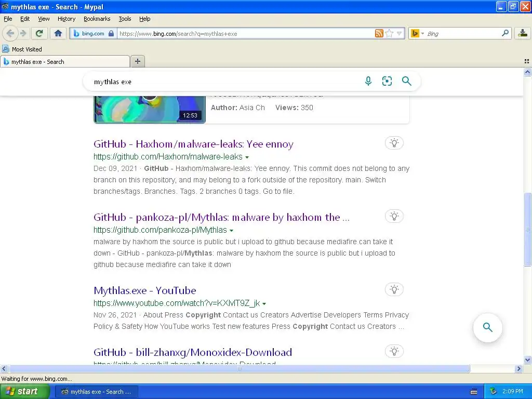The height and width of the screenshot is (399, 532).
Task: Click the horizontal scrollbar thumb
Action: click(239, 368)
